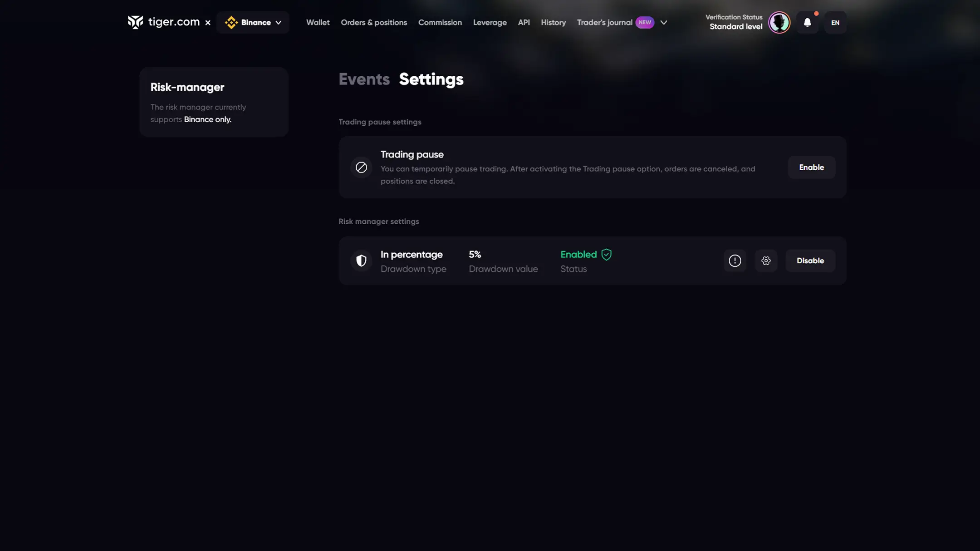Click the Verification Status Standard level text
The image size is (980, 551).
(735, 22)
